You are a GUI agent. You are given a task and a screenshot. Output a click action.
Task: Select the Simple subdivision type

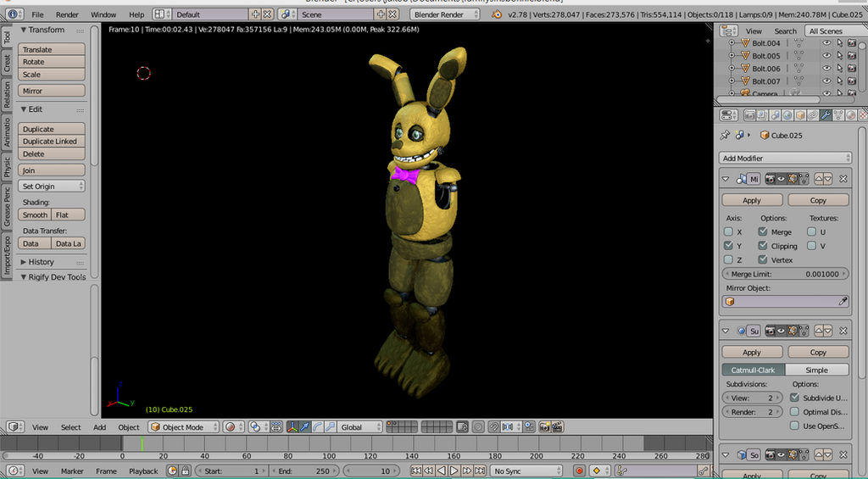[816, 370]
